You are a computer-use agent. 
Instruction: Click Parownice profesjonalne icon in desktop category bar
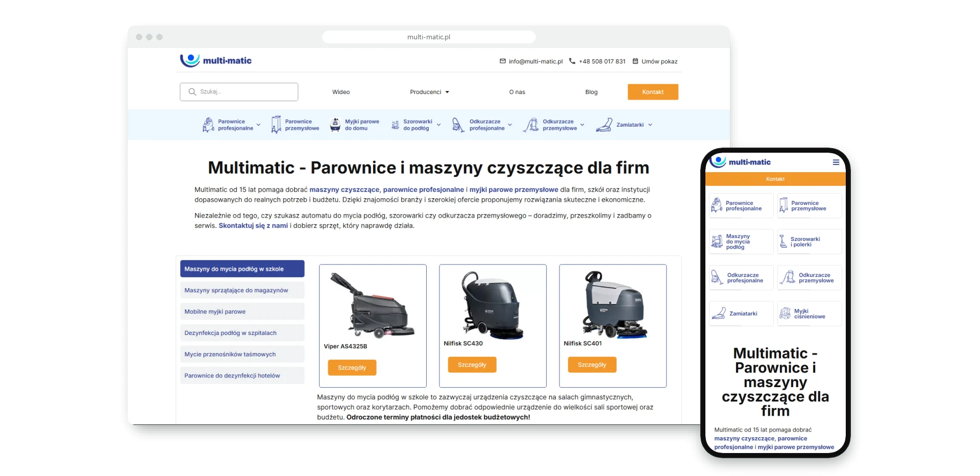pyautogui.click(x=208, y=125)
